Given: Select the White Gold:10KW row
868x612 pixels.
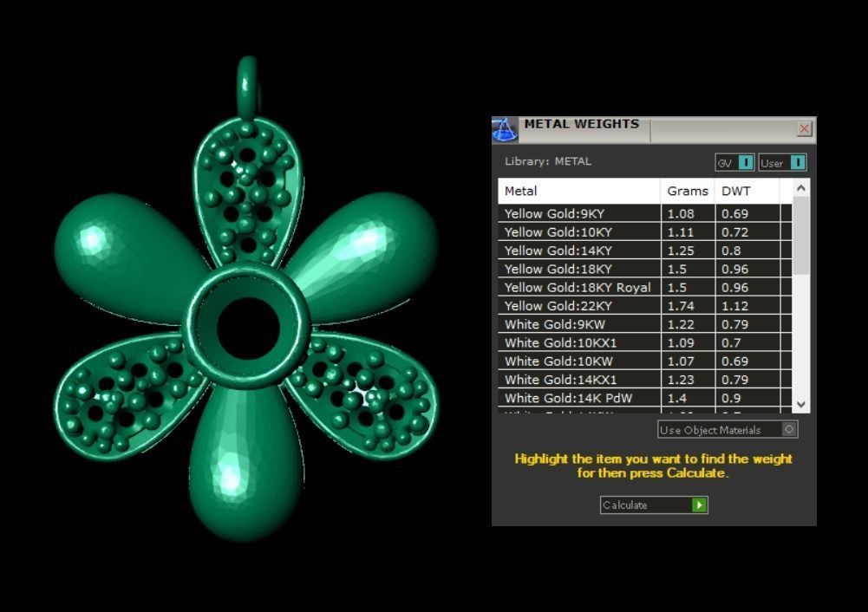Looking at the screenshot, I should click(x=645, y=361).
